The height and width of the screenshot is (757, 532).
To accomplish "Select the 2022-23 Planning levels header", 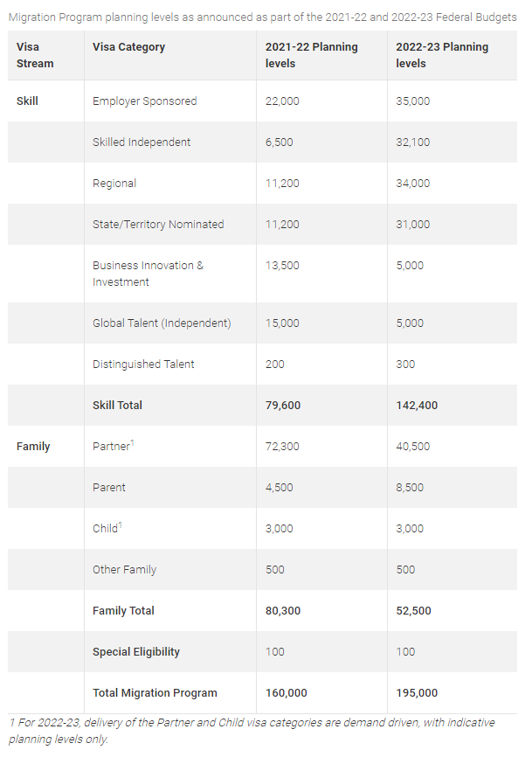I will click(442, 55).
